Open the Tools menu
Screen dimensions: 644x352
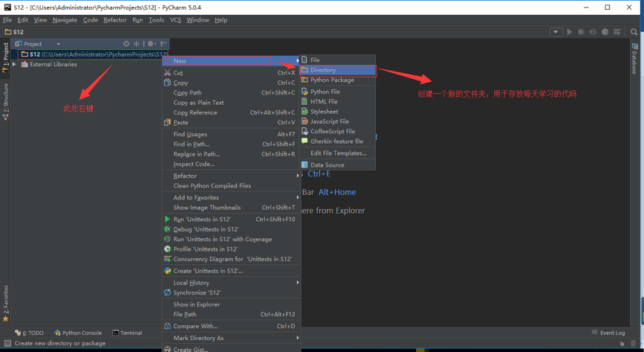point(156,19)
